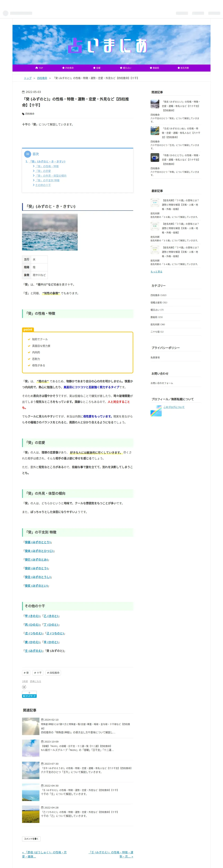Open the 癸丑 (みずのとうし) link

point(38,577)
